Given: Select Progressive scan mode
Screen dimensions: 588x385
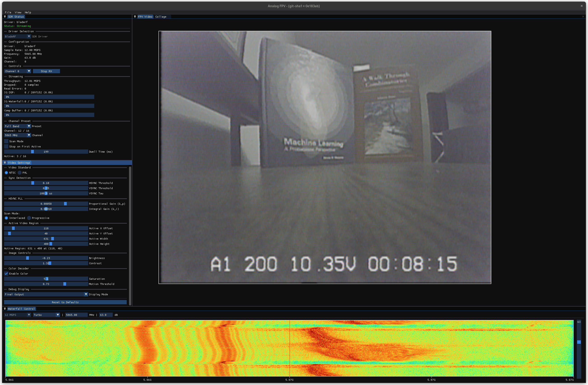Looking at the screenshot, I should [29, 218].
